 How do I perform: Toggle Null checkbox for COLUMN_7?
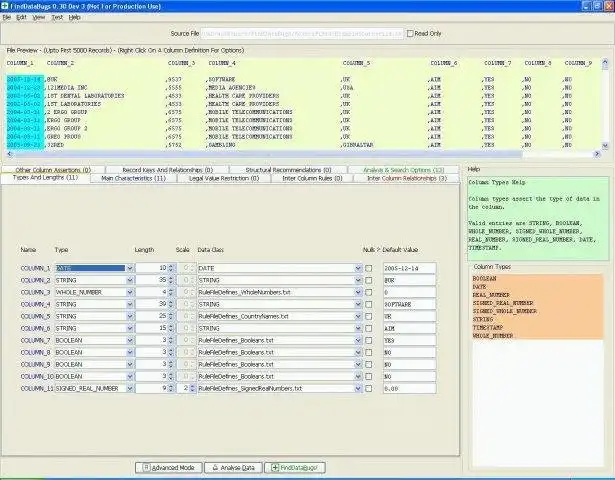click(369, 340)
